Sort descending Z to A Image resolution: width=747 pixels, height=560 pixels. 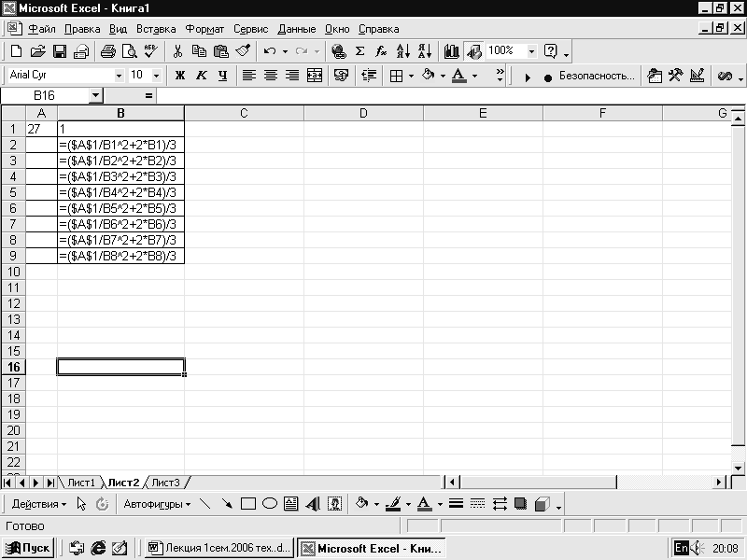coord(425,51)
